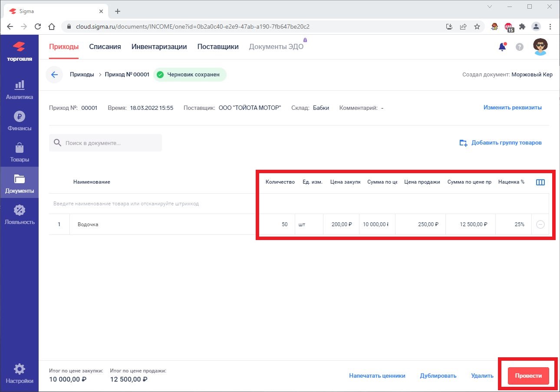Click the column settings icon
The image size is (560, 392).
tap(540, 182)
